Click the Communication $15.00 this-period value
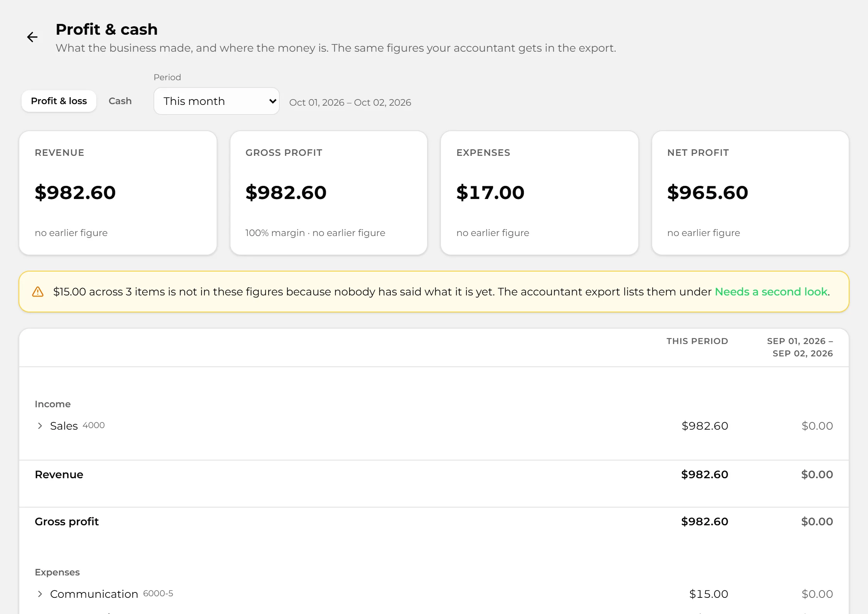The width and height of the screenshot is (868, 614). (x=708, y=594)
